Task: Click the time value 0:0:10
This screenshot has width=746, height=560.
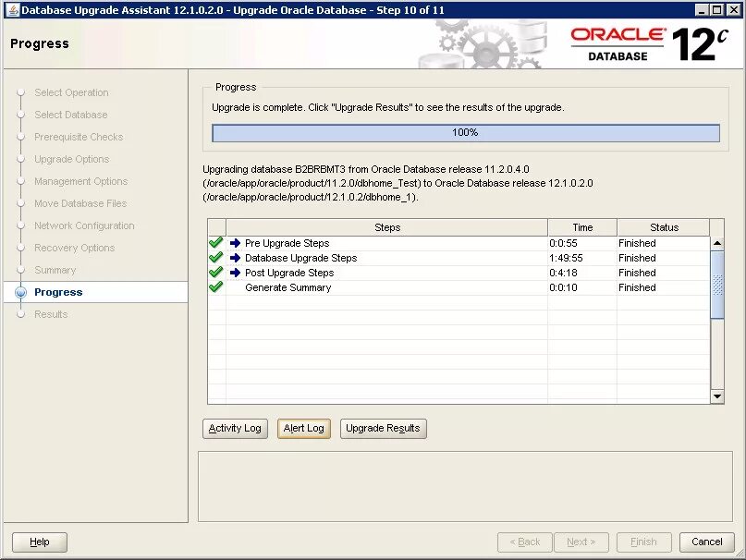Action: [563, 287]
